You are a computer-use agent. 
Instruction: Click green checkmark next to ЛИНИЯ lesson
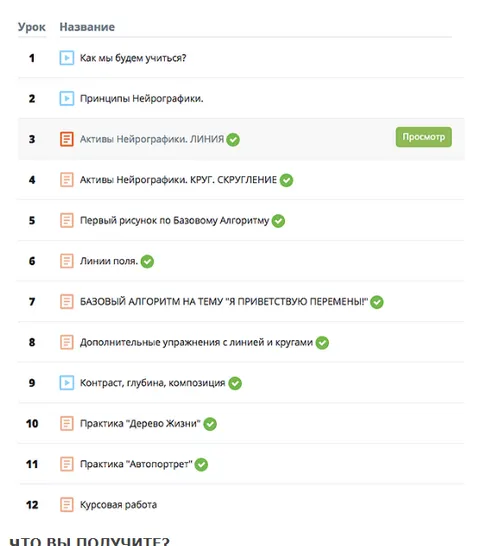[233, 140]
